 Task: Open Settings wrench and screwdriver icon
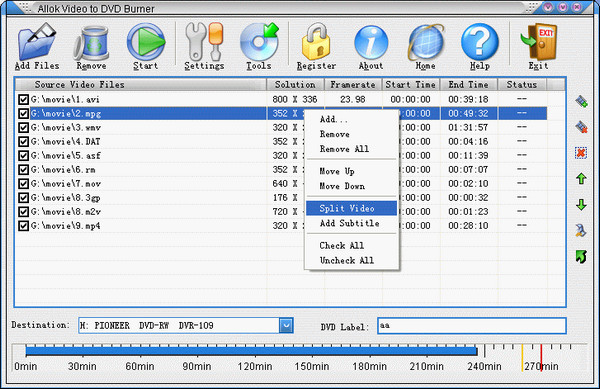click(x=204, y=42)
